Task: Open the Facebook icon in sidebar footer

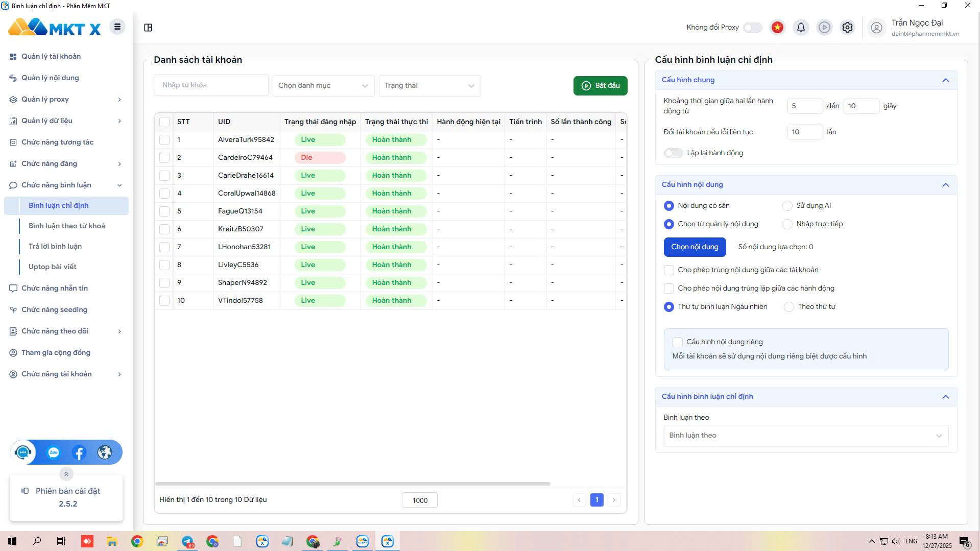Action: point(79,452)
